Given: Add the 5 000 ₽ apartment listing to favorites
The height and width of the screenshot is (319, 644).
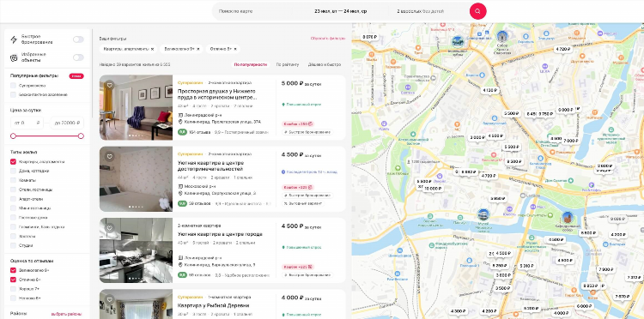Looking at the screenshot, I should [x=109, y=85].
